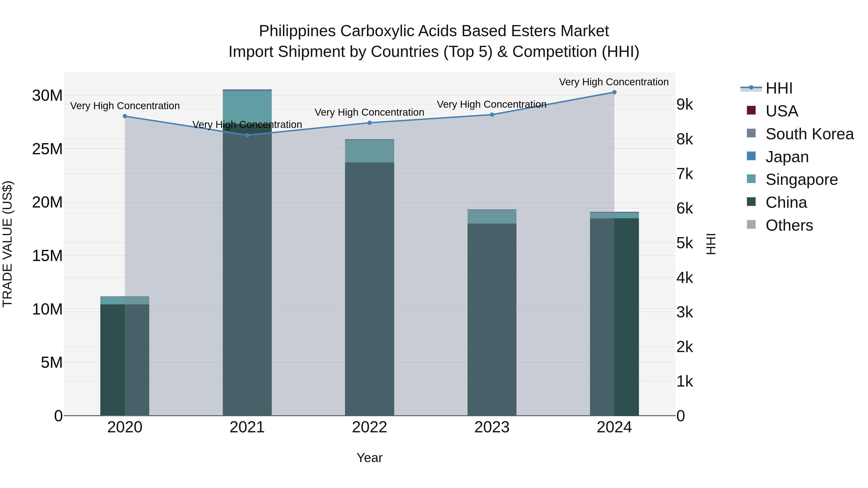Click the 2022 Very High Concentration annotation
Image resolution: width=868 pixels, height=488 pixels.
coord(369,112)
